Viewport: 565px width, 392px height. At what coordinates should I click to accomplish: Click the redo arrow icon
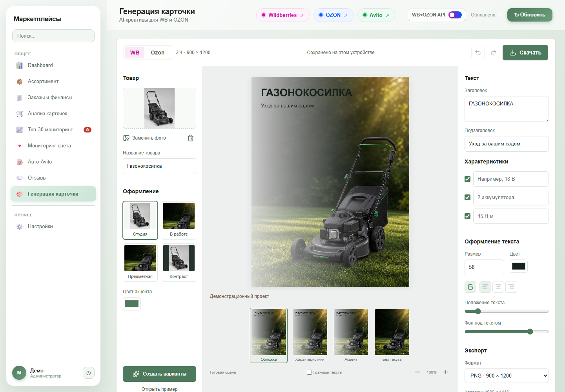pyautogui.click(x=494, y=53)
